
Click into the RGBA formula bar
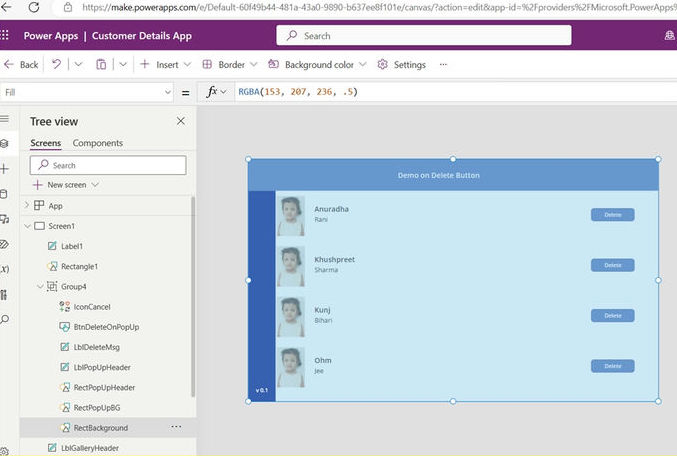(x=456, y=92)
